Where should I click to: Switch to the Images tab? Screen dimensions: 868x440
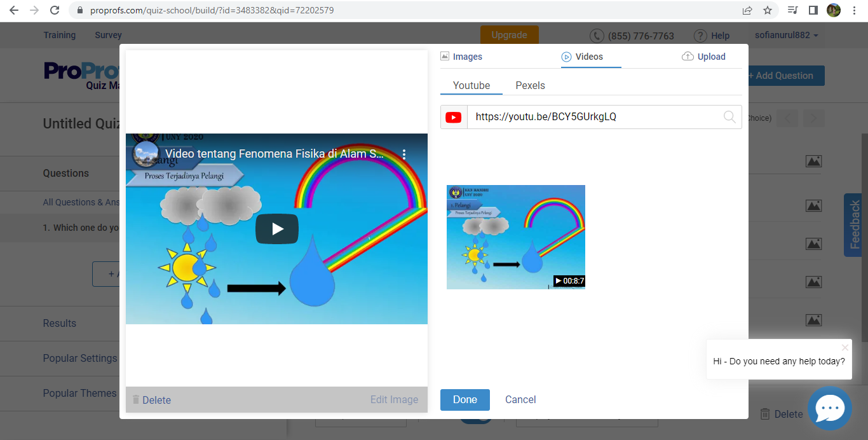(461, 57)
